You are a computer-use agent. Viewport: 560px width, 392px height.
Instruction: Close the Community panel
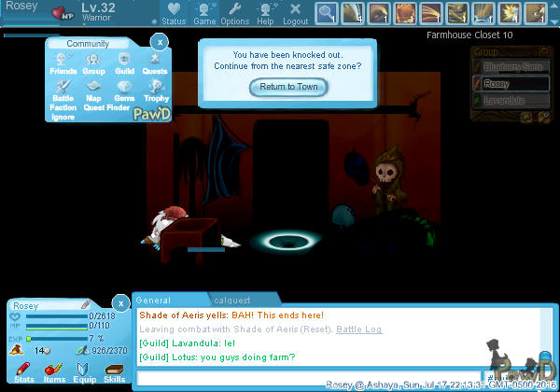point(160,41)
